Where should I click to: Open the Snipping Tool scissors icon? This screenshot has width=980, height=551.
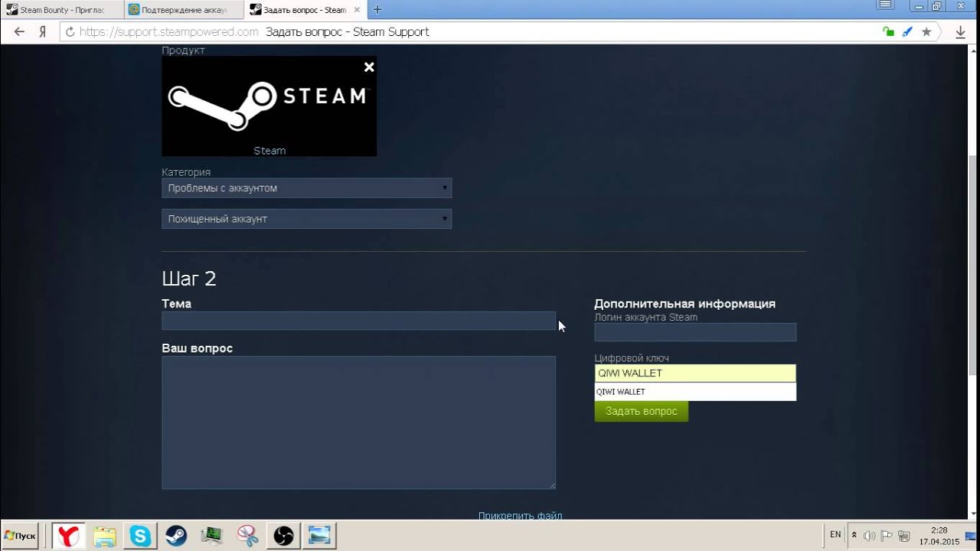coord(247,536)
